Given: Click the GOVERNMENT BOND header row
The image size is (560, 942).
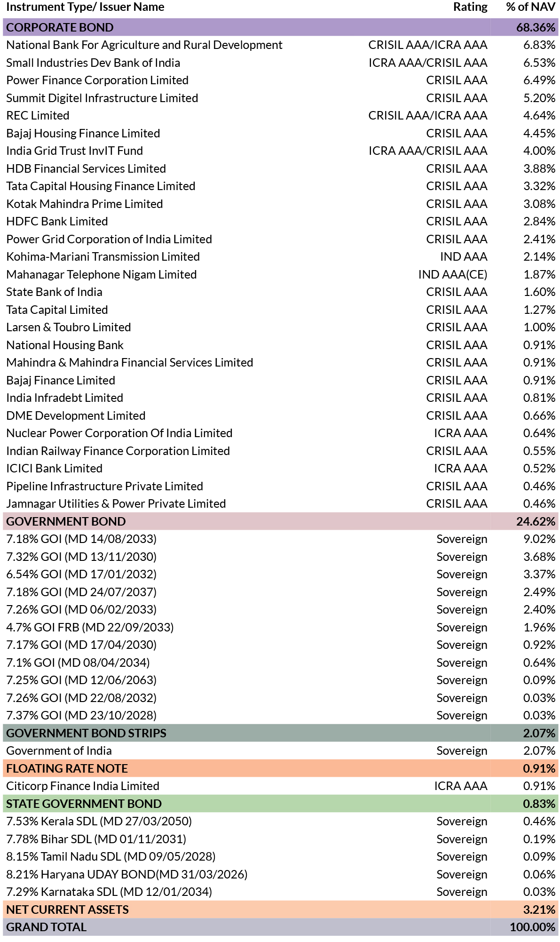Looking at the screenshot, I should click(x=280, y=521).
